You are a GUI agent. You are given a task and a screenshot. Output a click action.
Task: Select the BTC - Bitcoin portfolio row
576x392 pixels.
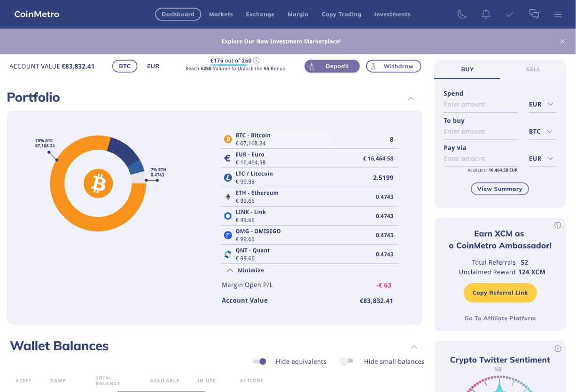[x=309, y=139]
